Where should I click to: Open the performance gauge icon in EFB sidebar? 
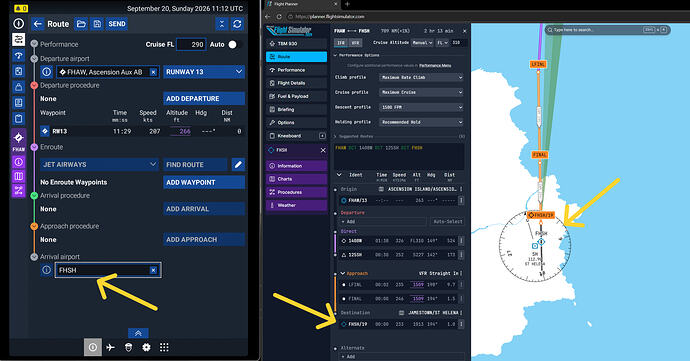pyautogui.click(x=18, y=55)
